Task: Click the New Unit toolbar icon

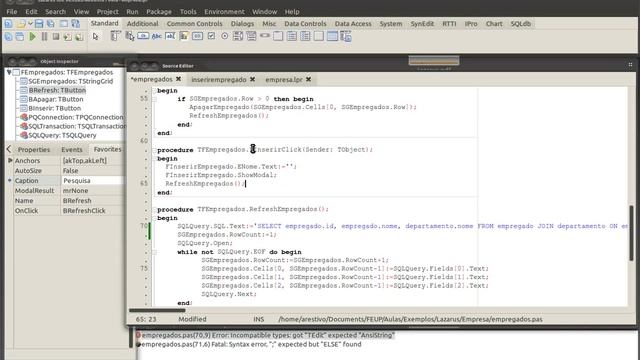Action: [8, 24]
